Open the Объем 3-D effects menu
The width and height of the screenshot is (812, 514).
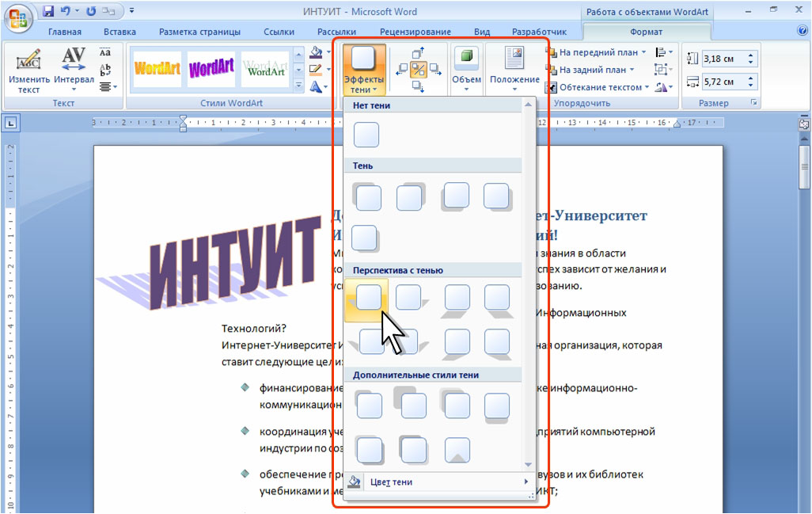click(x=467, y=70)
